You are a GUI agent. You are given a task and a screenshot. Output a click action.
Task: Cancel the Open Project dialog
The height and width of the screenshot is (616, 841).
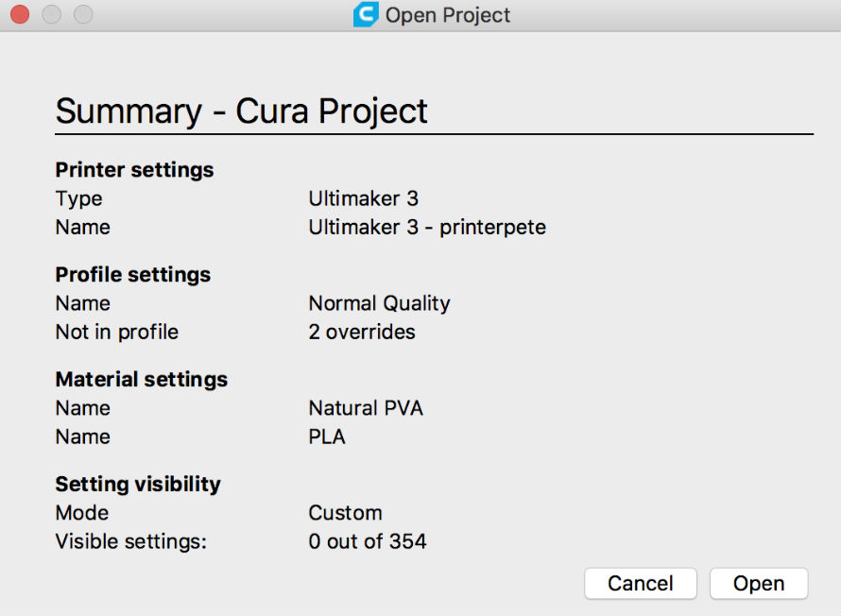click(641, 583)
